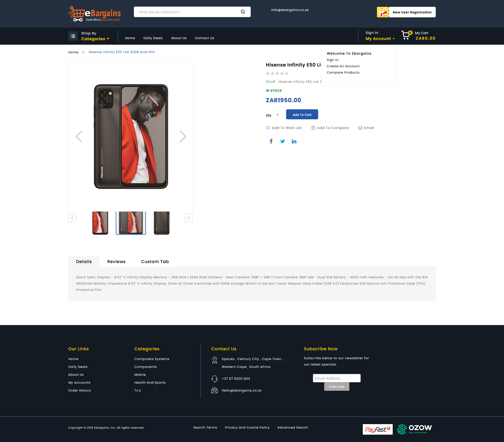Share product on Facebook
Viewport: 504px width, 442px height.
(271, 141)
